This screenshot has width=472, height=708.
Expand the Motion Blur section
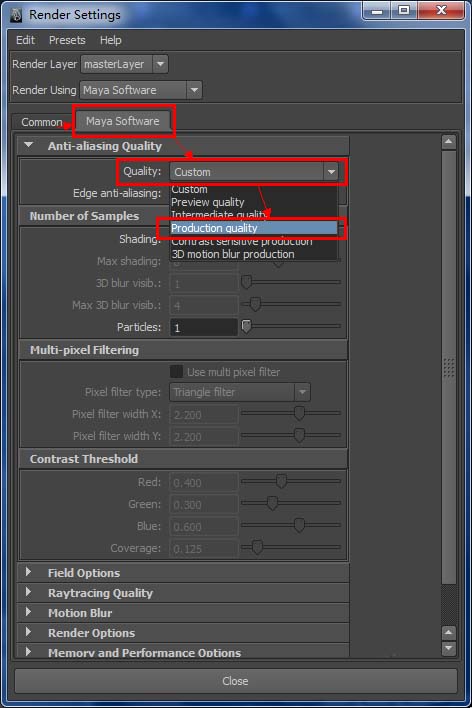(28, 612)
